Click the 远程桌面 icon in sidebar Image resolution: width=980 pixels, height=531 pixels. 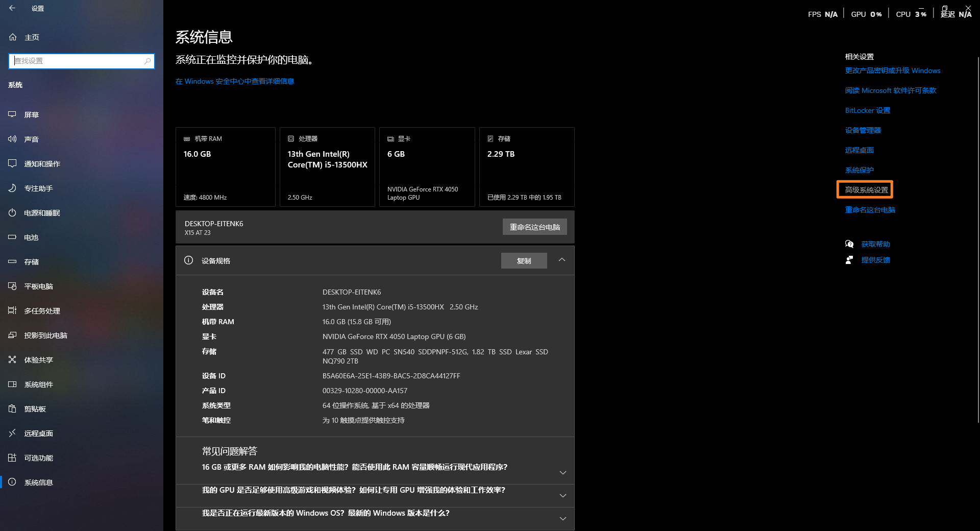12,433
